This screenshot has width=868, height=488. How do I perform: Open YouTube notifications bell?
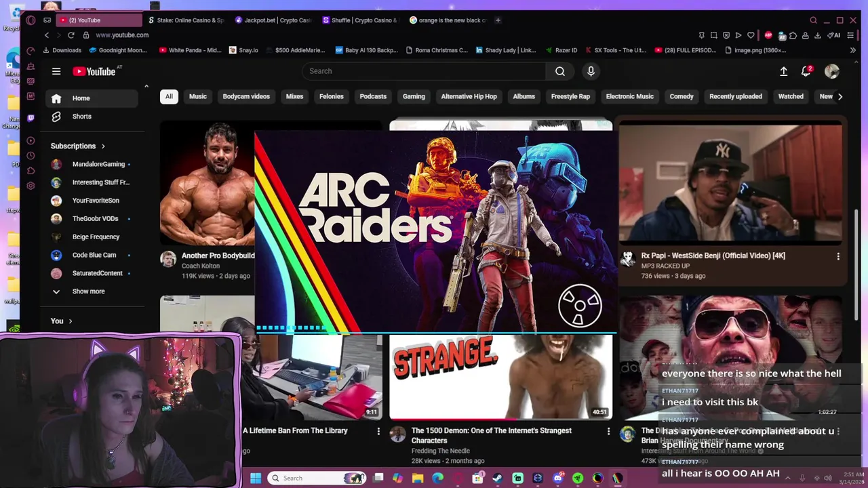pos(806,71)
